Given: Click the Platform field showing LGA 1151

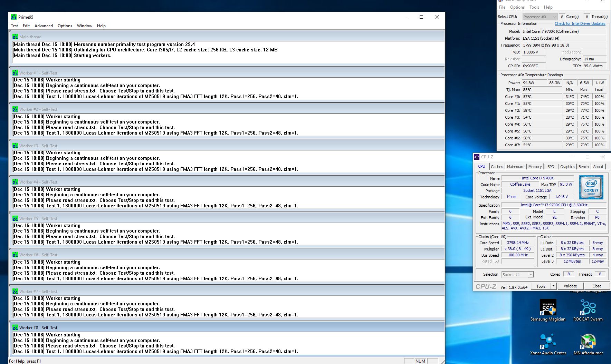Looking at the screenshot, I should click(564, 38).
